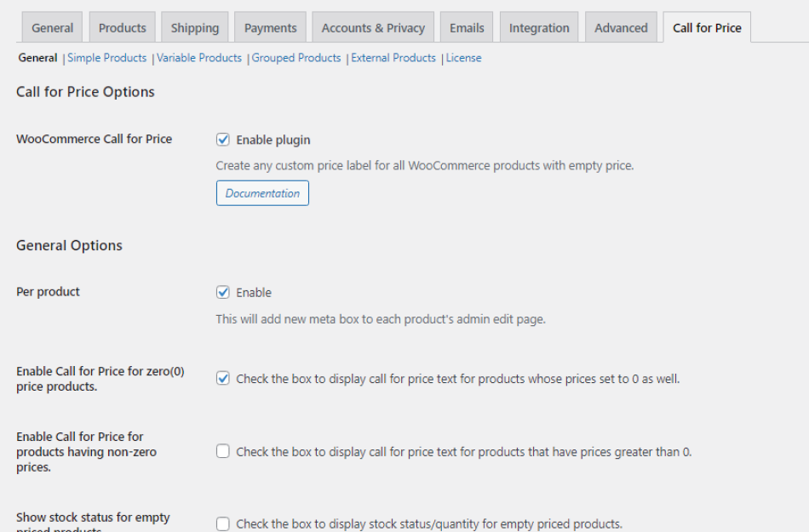Disable the Call for Price plugin
Screen dimensions: 809x532
click(x=222, y=139)
